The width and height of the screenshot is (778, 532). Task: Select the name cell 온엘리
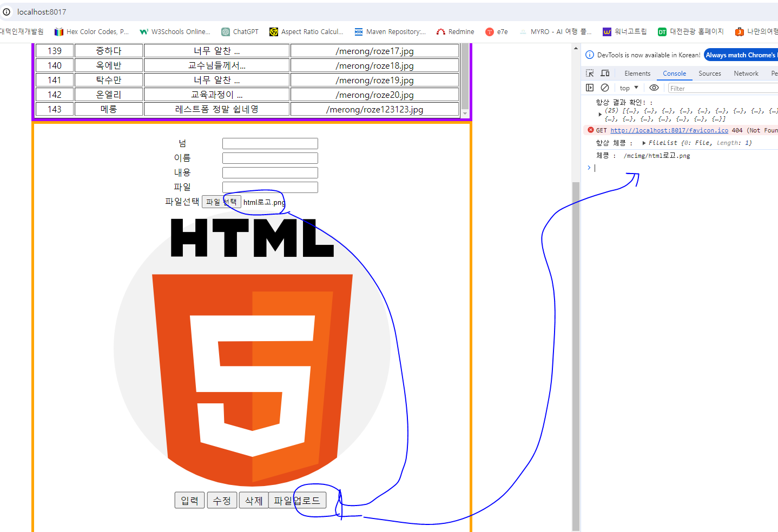(109, 95)
